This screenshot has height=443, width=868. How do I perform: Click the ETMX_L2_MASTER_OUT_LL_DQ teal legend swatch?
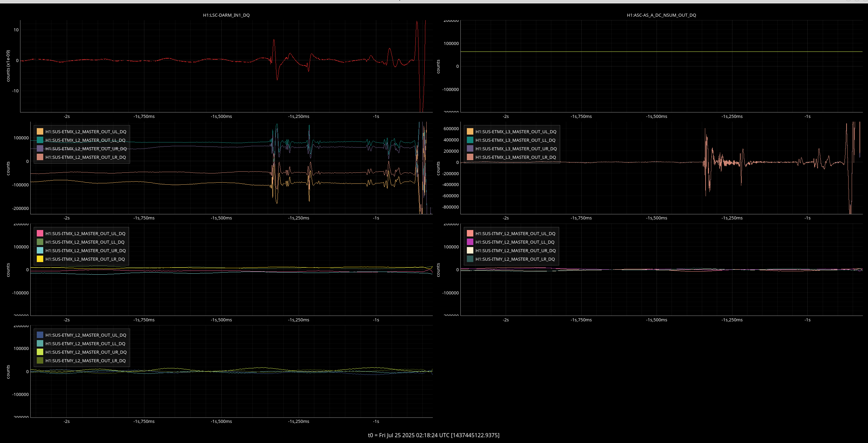[x=40, y=140]
